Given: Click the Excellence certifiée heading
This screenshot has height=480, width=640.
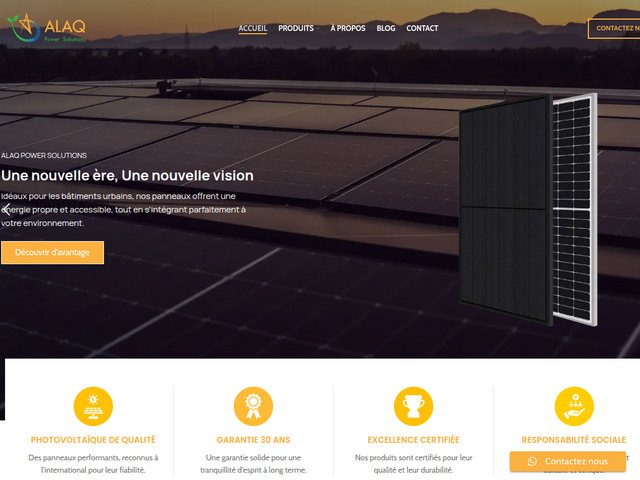Looking at the screenshot, I should click(413, 440).
